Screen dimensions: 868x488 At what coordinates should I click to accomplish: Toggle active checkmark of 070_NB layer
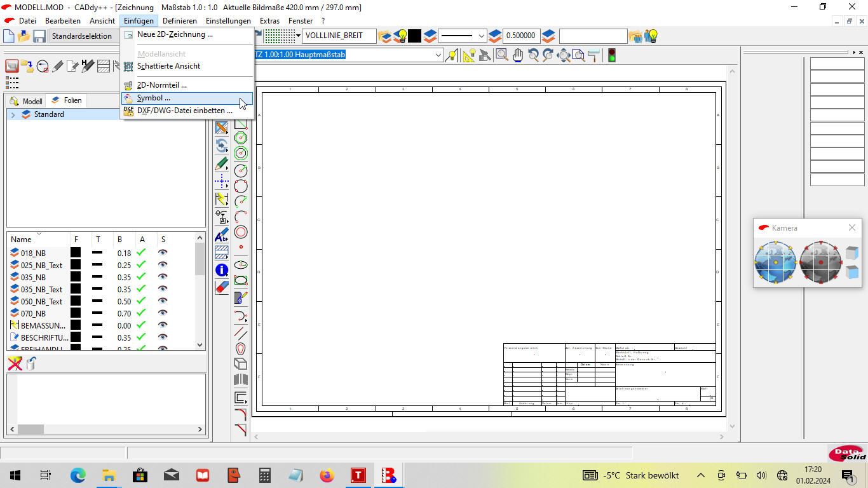click(141, 313)
